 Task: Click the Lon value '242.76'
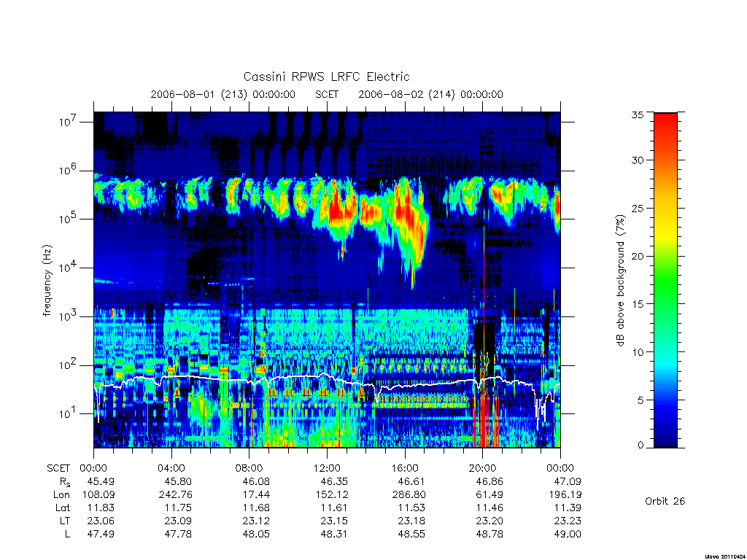tap(176, 495)
